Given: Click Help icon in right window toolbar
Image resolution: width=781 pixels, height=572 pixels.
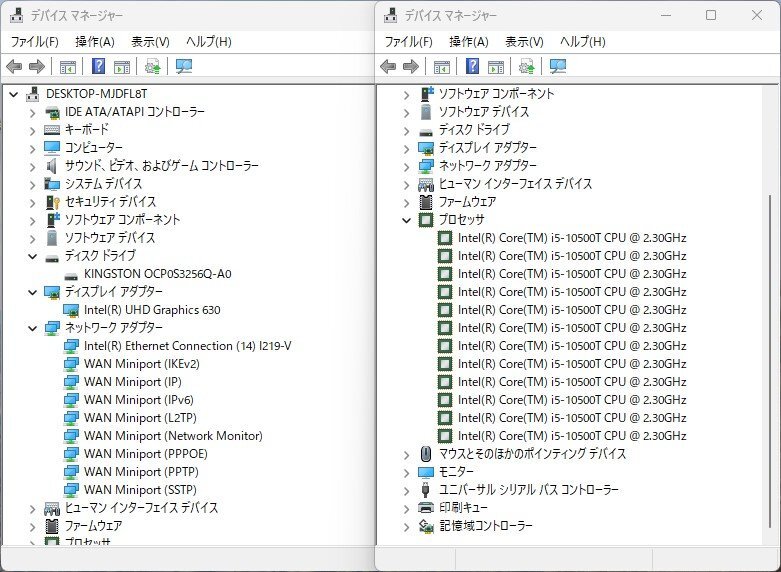Looking at the screenshot, I should point(473,66).
